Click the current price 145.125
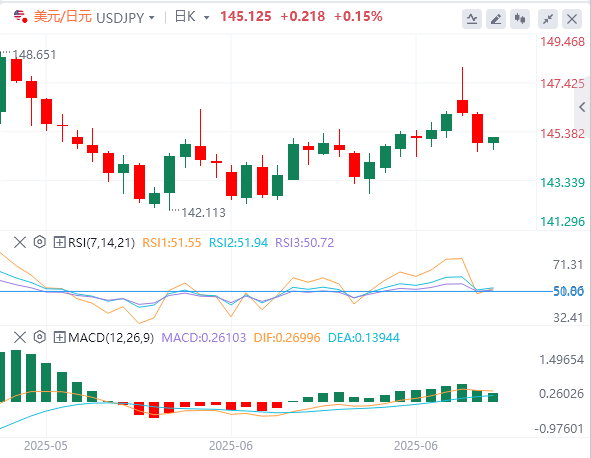 tap(246, 17)
